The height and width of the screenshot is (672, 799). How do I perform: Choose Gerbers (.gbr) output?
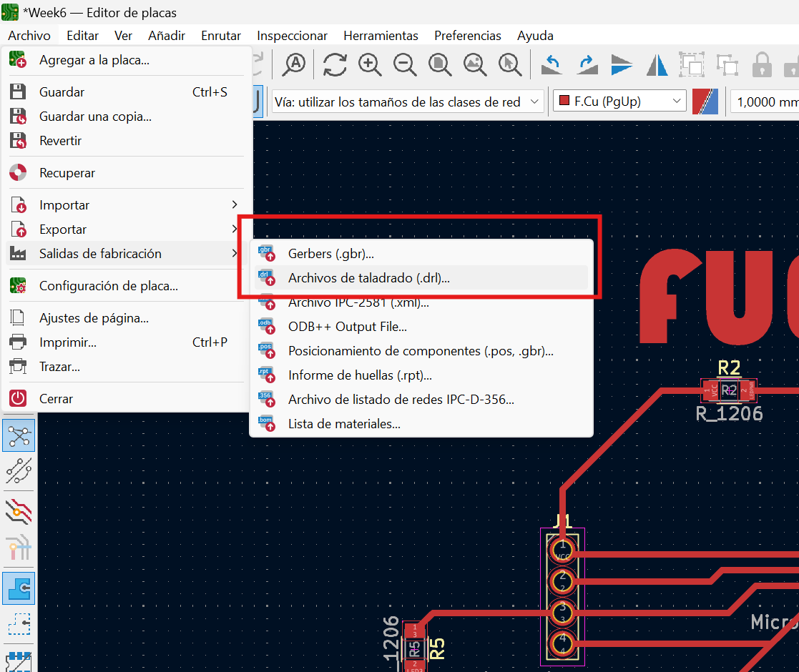pos(421,254)
